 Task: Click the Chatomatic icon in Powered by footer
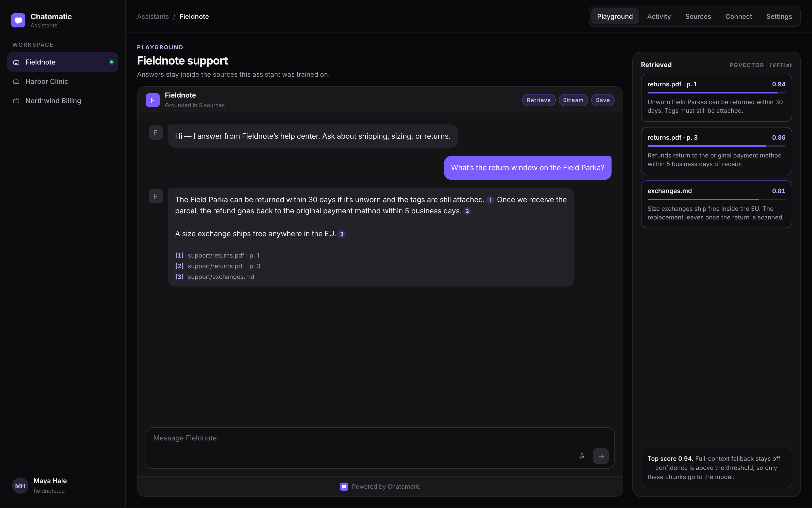[x=344, y=486]
